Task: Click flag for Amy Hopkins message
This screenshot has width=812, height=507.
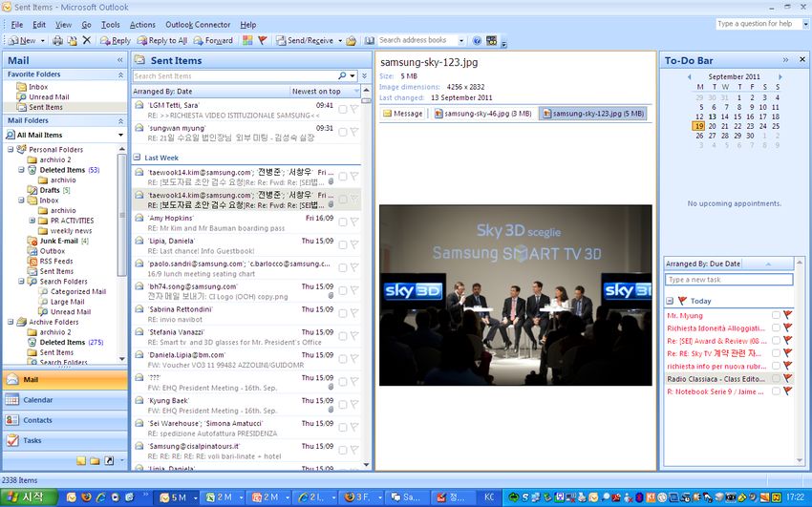Action: tap(354, 222)
